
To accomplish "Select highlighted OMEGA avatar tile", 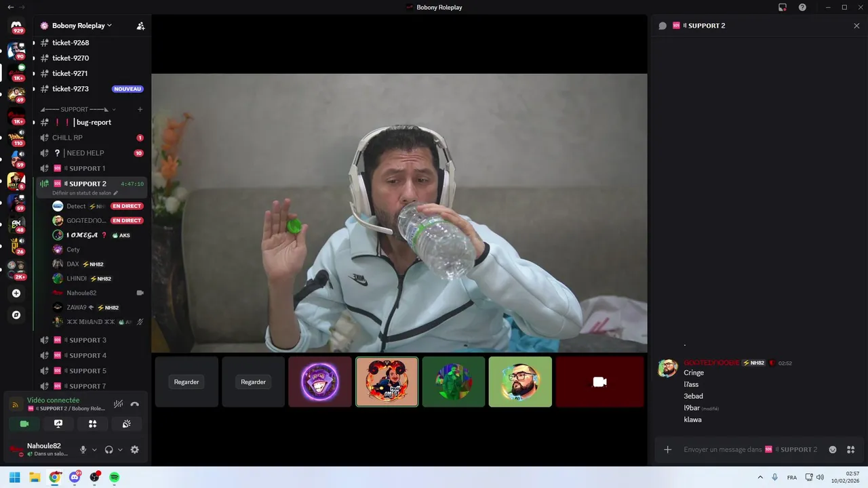I will [x=387, y=382].
